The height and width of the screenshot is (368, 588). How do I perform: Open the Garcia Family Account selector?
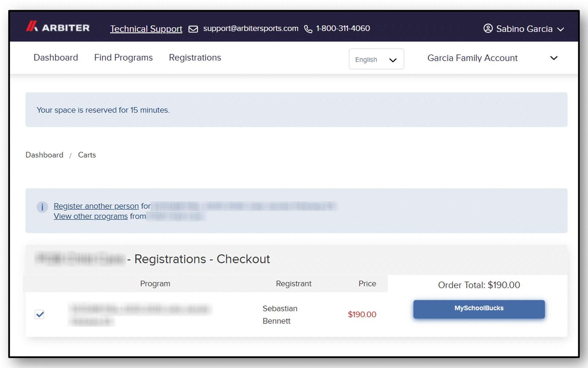[492, 58]
